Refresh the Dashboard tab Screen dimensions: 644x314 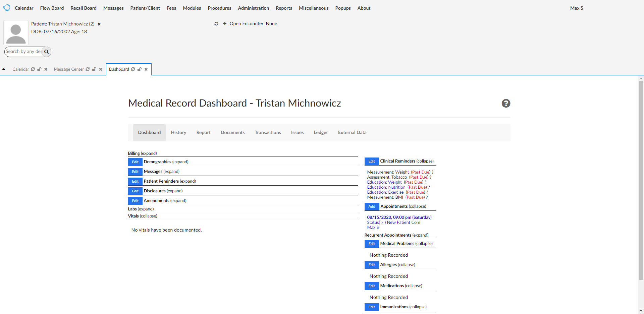point(133,69)
